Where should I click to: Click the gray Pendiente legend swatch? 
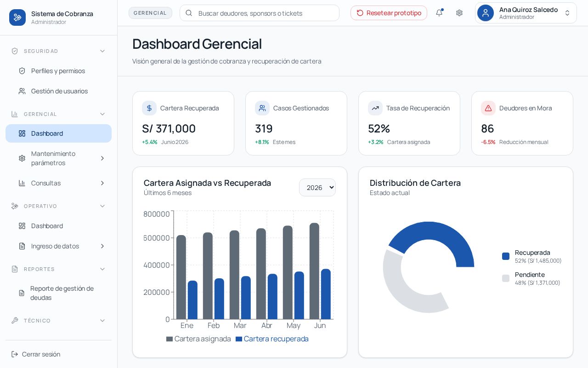point(506,278)
